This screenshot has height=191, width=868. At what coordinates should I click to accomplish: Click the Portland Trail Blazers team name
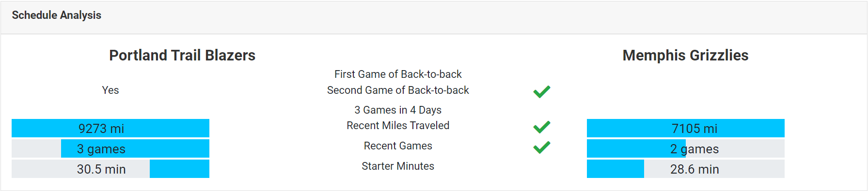click(182, 55)
